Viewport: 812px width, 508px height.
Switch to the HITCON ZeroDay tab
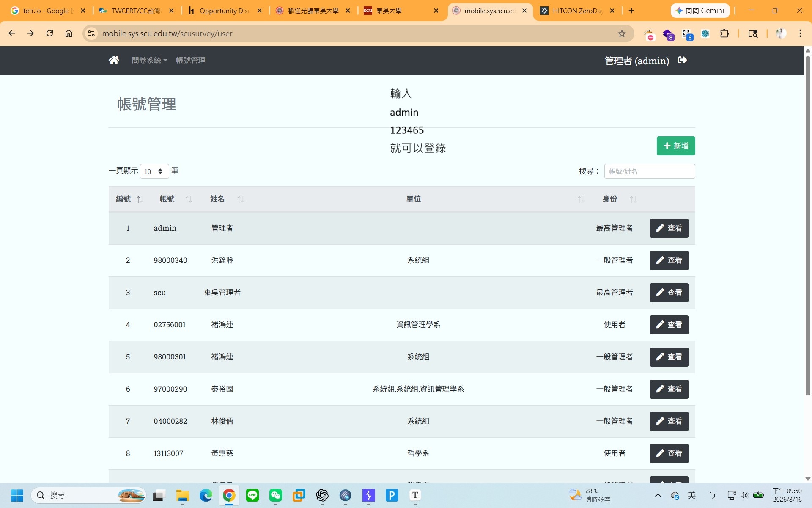click(x=578, y=11)
